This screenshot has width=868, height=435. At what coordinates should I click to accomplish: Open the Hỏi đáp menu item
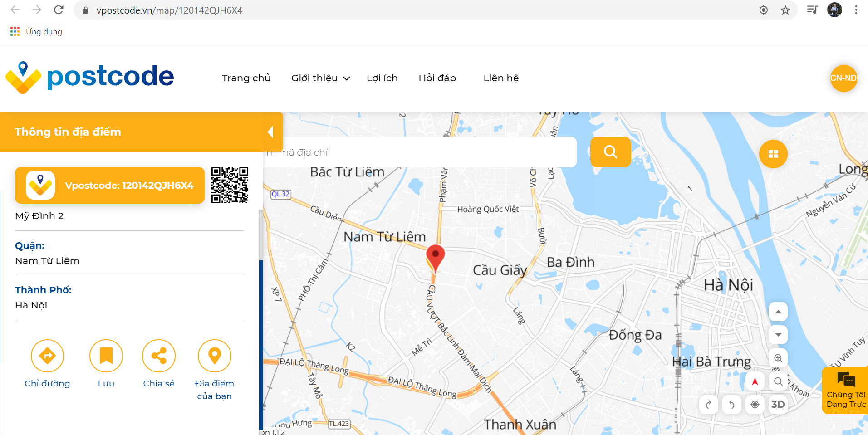(437, 78)
